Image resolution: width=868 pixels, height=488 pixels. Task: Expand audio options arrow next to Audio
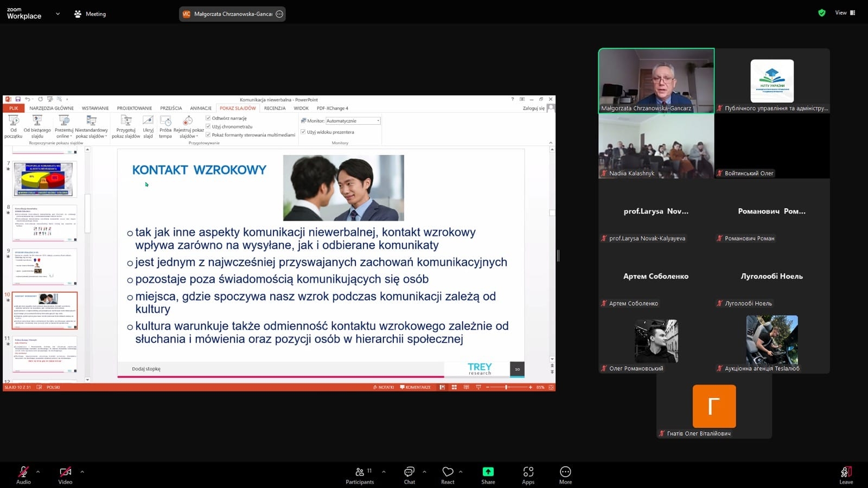point(38,472)
